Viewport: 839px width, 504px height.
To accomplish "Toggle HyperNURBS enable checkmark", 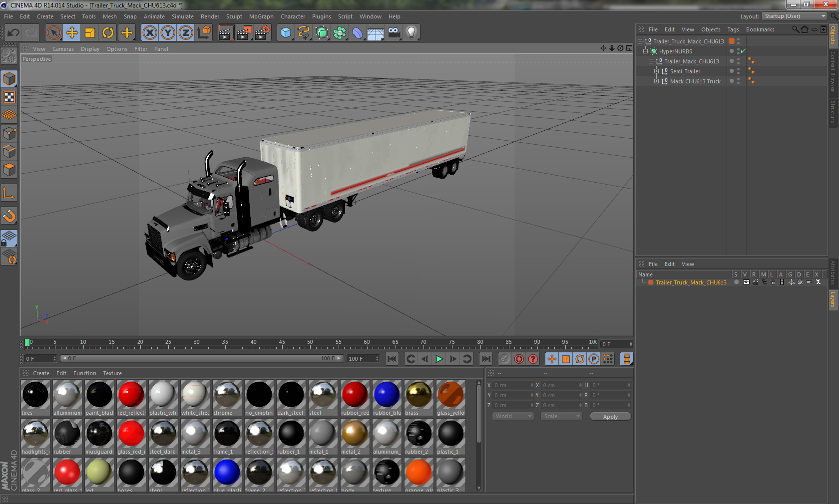I will (x=743, y=51).
